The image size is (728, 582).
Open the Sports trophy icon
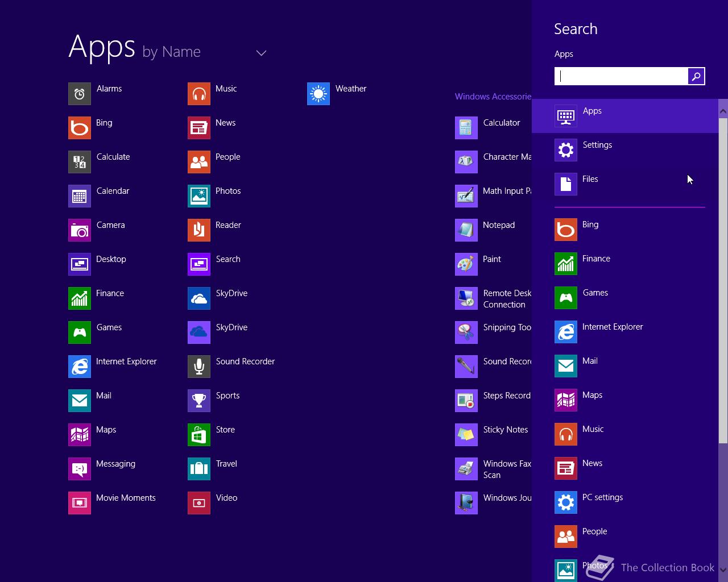tap(199, 401)
